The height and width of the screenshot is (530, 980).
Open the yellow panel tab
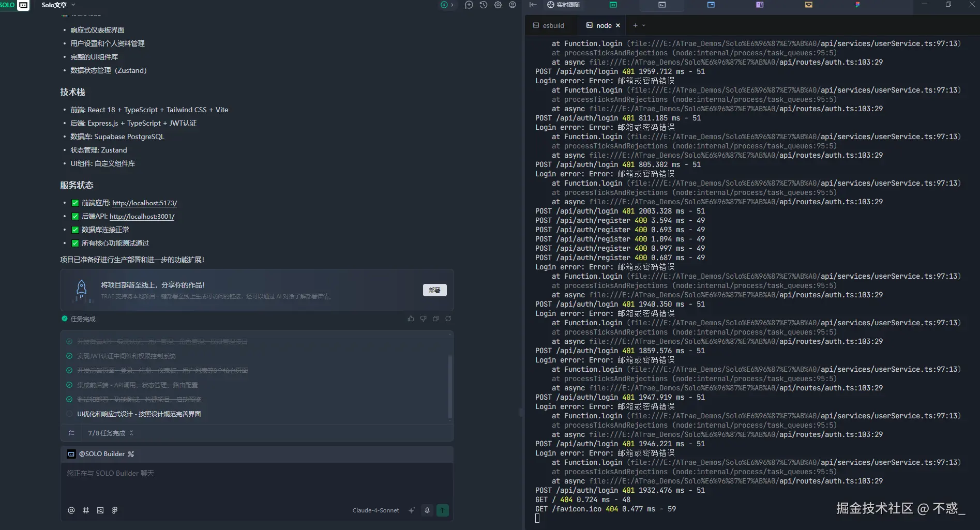(809, 5)
